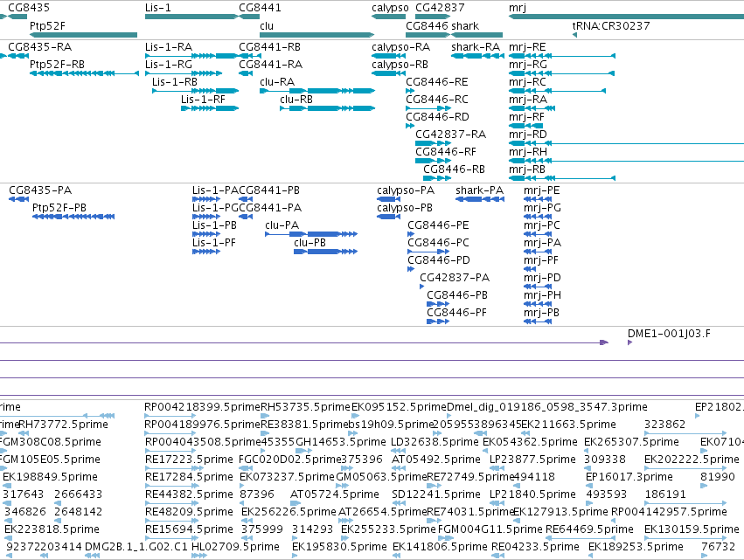Click EST label EP16017.3prime
Screen dimensions: 744x560
tap(629, 477)
